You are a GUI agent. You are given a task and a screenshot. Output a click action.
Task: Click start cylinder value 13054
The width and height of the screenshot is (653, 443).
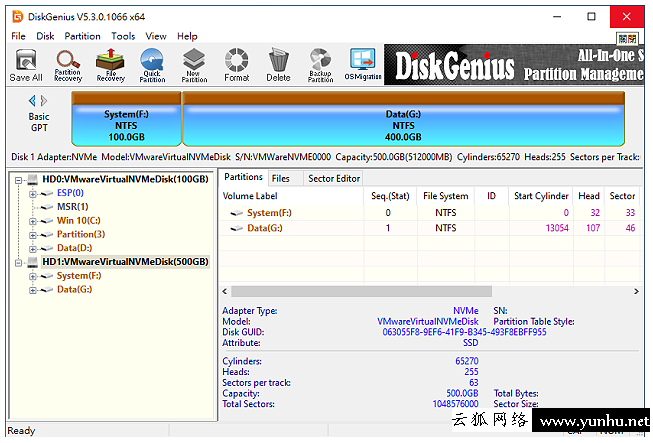coord(557,228)
